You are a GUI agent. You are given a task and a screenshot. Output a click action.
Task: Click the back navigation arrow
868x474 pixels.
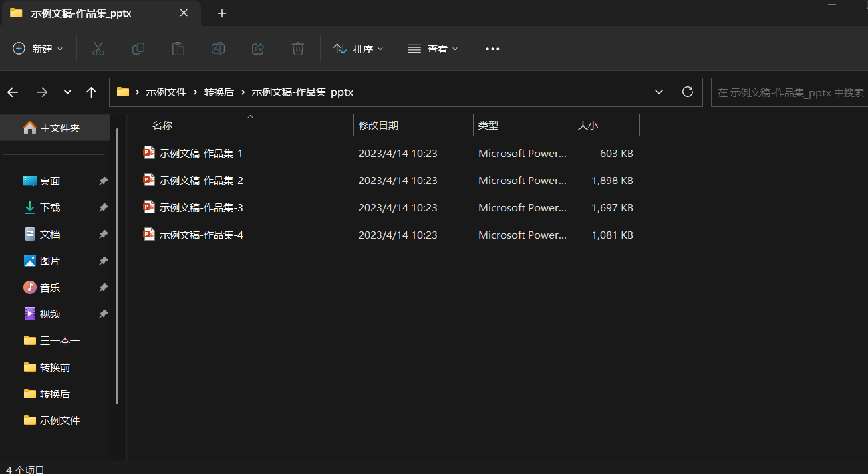(x=12, y=92)
